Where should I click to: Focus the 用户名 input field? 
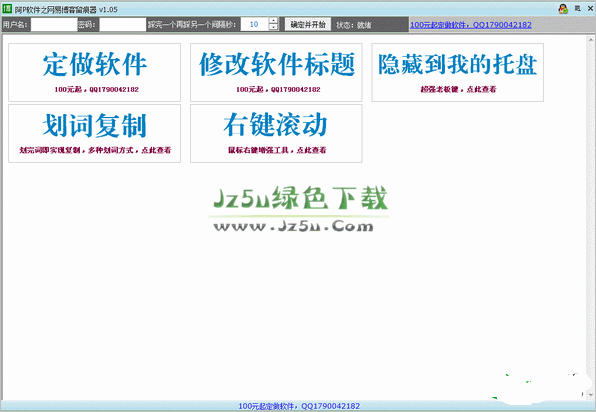(54, 25)
